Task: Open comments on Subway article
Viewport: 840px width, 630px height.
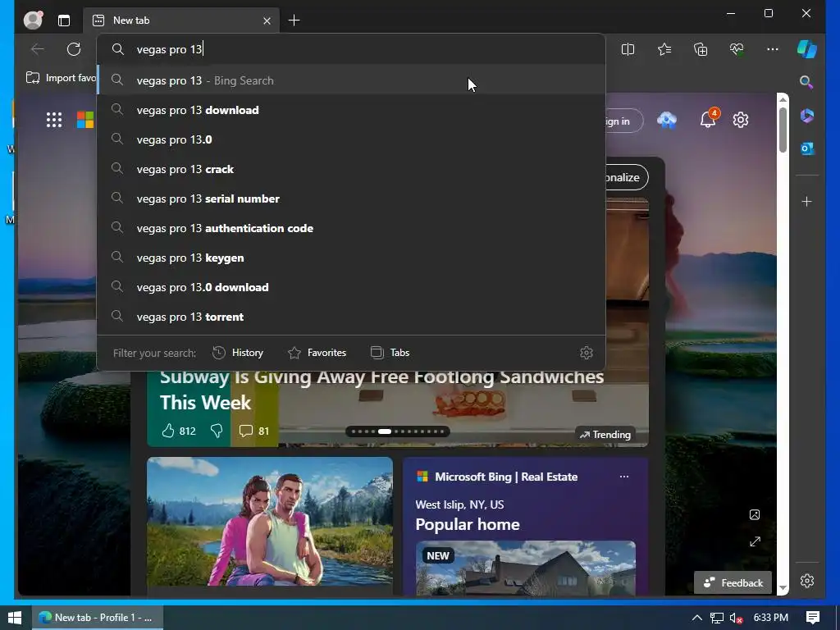Action: 254,431
